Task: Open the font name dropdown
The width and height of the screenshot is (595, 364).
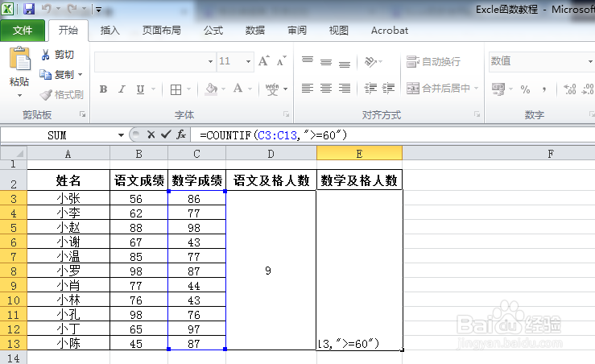Action: (210, 61)
